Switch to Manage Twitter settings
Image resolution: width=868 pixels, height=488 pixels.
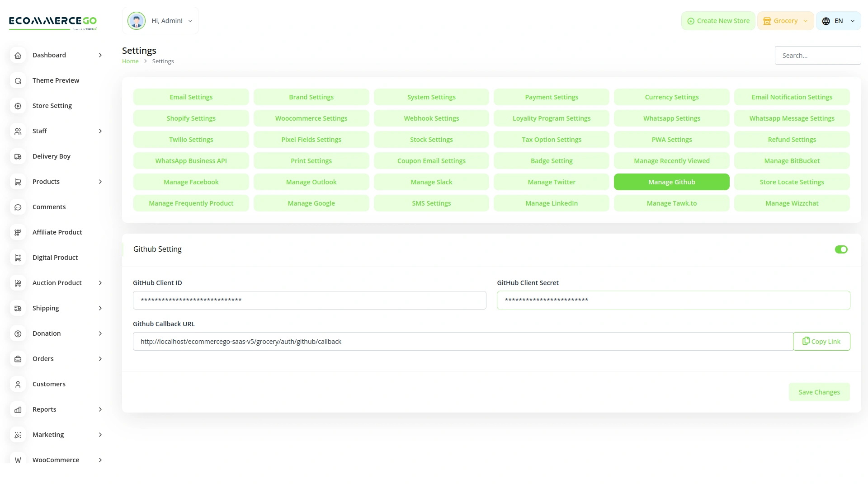(x=551, y=182)
